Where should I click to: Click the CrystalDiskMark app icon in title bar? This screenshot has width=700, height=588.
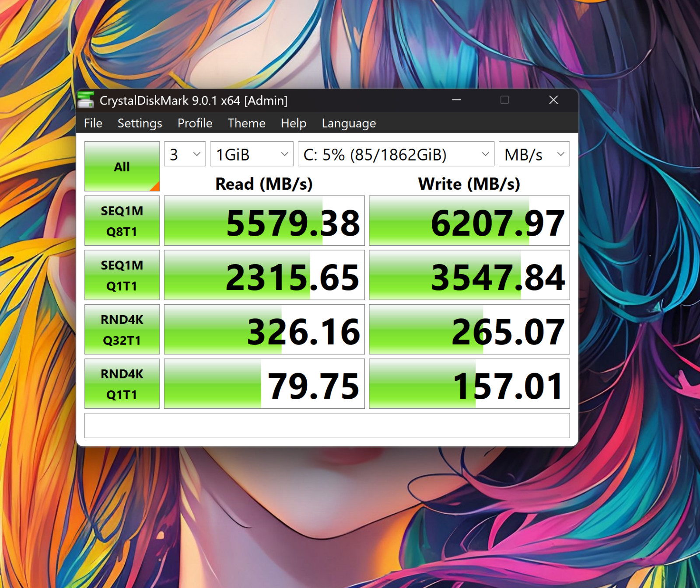coord(86,100)
